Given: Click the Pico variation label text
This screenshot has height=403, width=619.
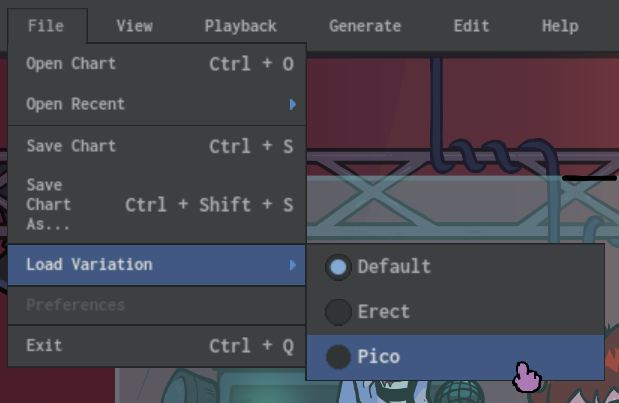Looking at the screenshot, I should [379, 356].
